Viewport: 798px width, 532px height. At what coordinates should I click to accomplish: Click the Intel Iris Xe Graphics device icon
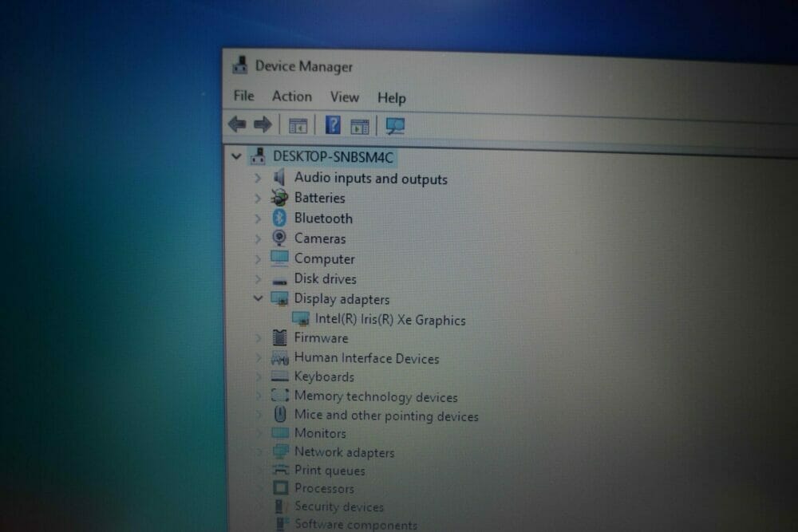[300, 318]
